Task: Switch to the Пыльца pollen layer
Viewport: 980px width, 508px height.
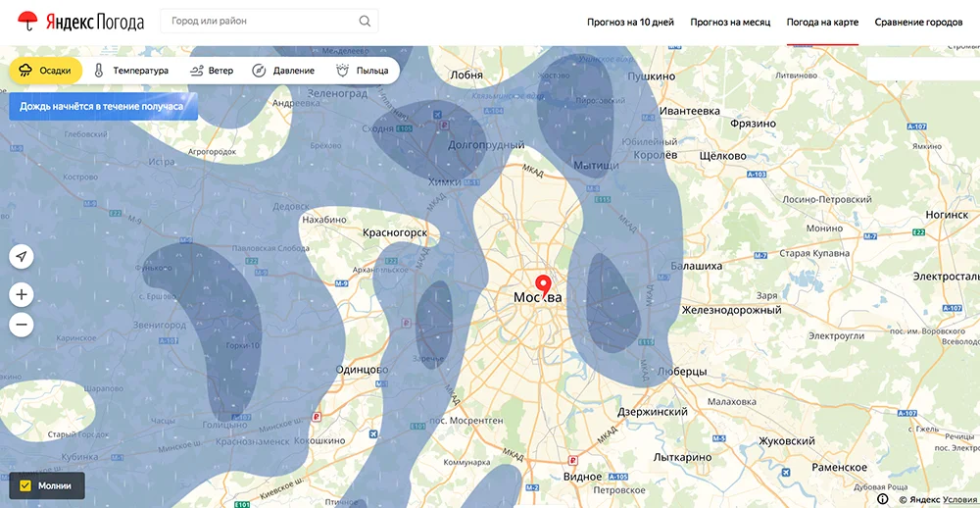Action: pyautogui.click(x=363, y=71)
